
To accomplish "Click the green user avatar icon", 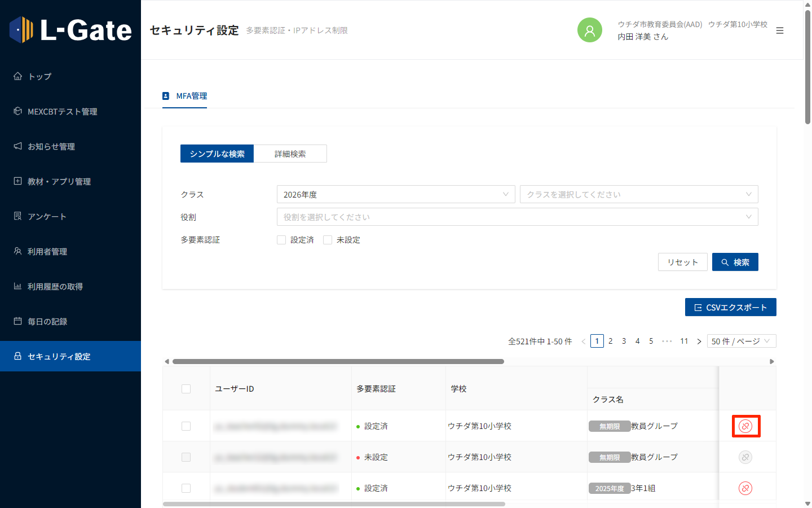I will [590, 30].
